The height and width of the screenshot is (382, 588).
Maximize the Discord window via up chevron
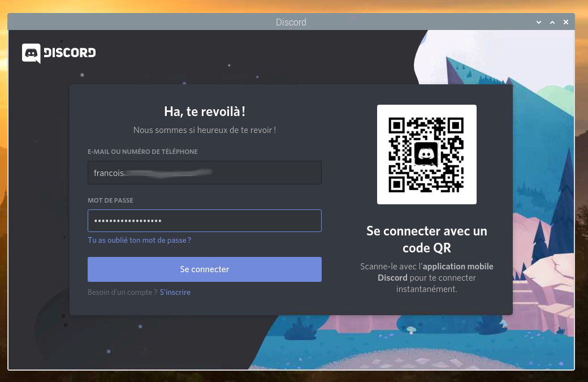point(552,22)
